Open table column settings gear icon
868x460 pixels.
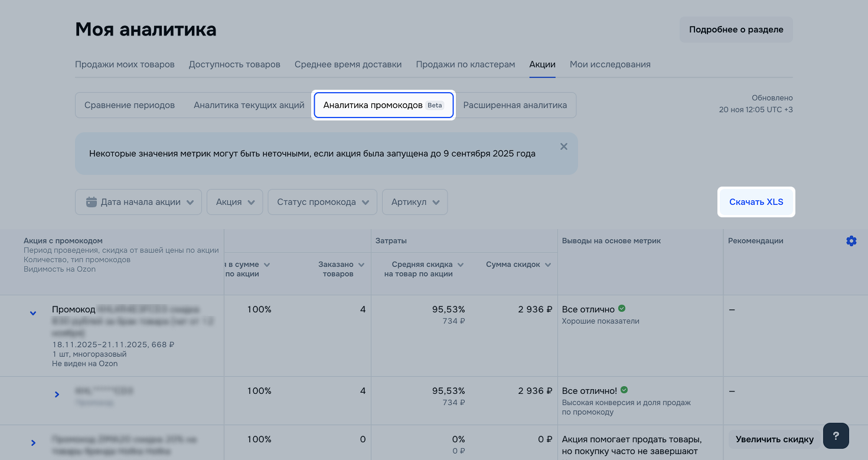pos(851,241)
